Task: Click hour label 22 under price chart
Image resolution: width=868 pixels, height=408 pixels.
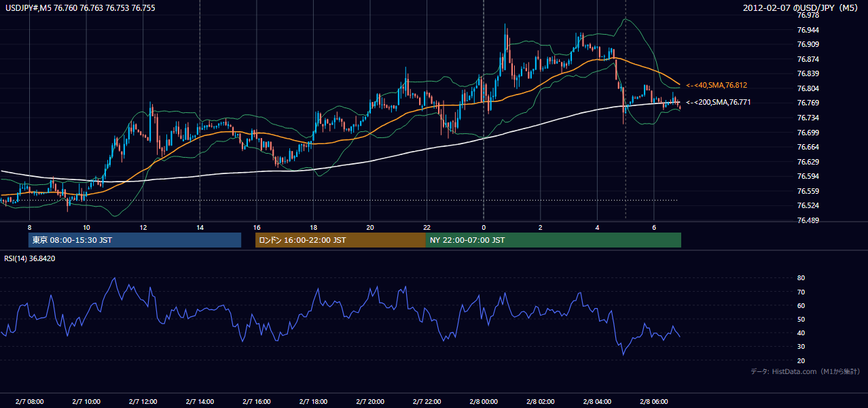Action: pyautogui.click(x=427, y=227)
